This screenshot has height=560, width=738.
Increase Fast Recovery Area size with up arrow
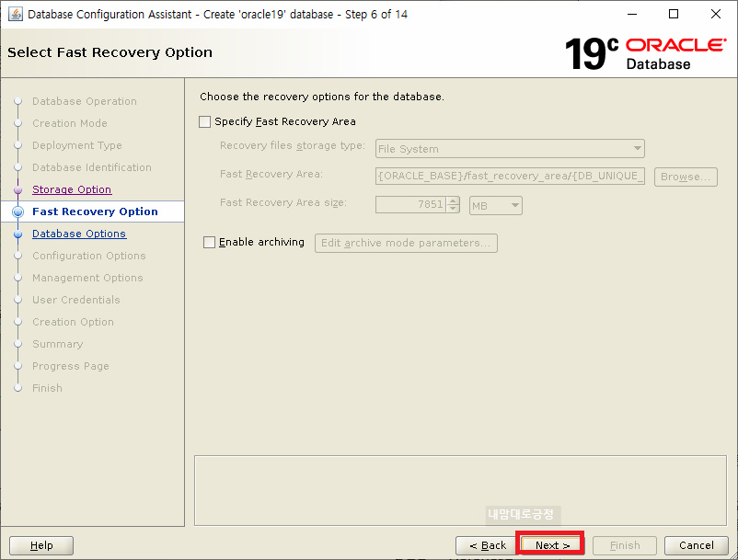[453, 200]
